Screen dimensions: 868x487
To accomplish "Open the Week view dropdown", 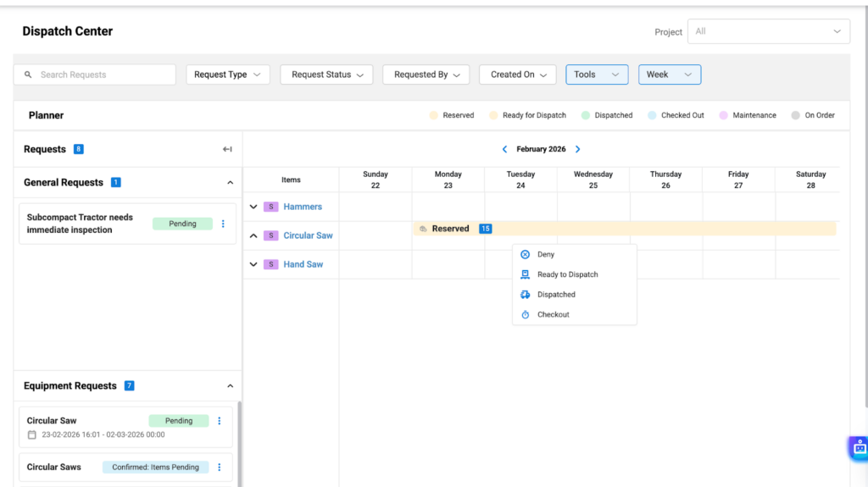I will (x=669, y=75).
